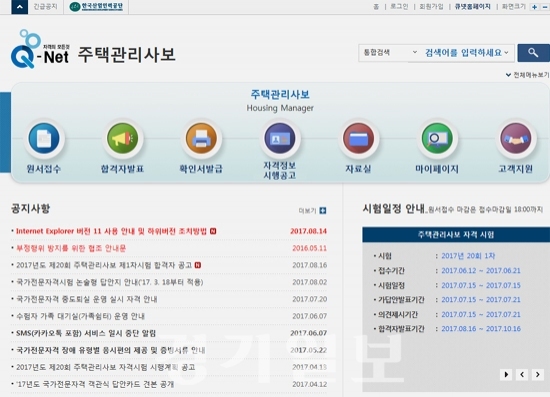
Task: Open the 회원가입 link
Action: tap(431, 7)
